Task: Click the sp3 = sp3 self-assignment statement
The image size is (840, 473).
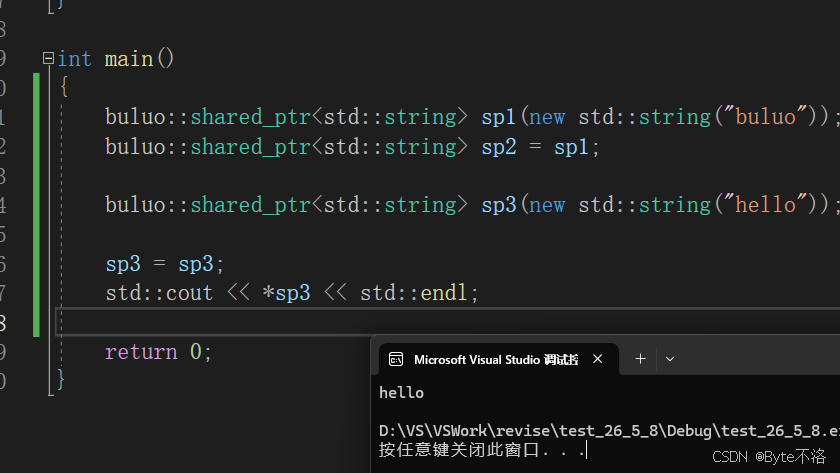Action: pos(164,264)
